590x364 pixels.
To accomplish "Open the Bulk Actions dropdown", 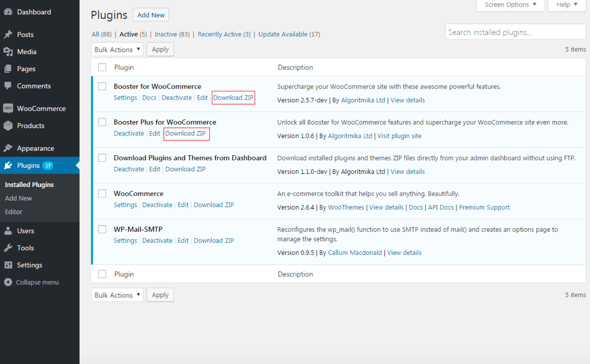I will coord(117,49).
